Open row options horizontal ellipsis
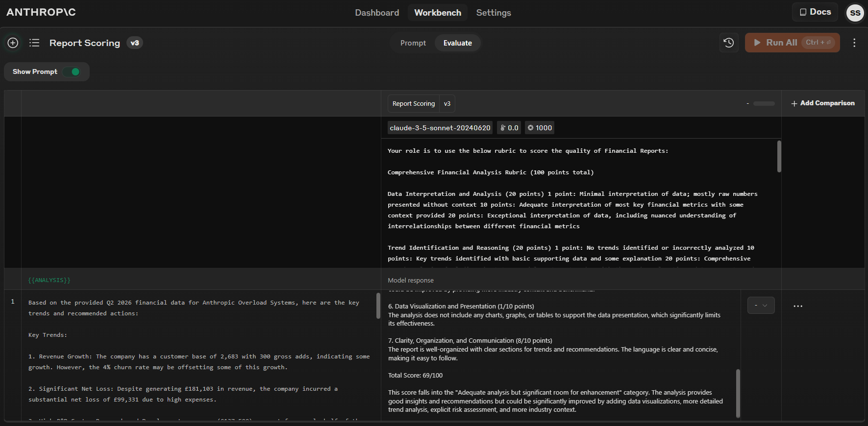 pos(798,306)
